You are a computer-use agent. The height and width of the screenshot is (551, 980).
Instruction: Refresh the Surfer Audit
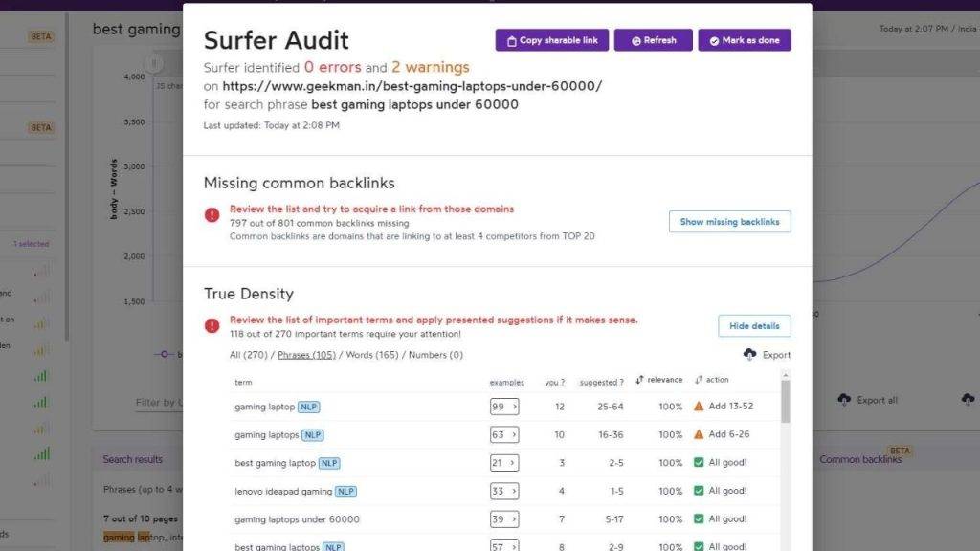653,40
